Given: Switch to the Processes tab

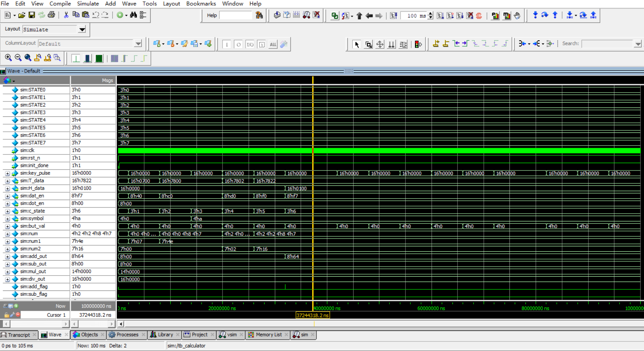Looking at the screenshot, I should [127, 335].
